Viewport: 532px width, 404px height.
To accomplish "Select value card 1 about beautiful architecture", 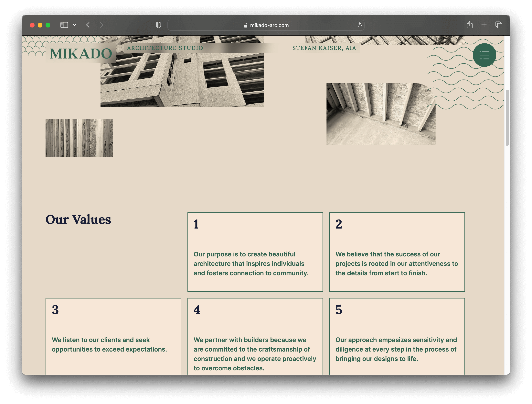I will pyautogui.click(x=255, y=252).
